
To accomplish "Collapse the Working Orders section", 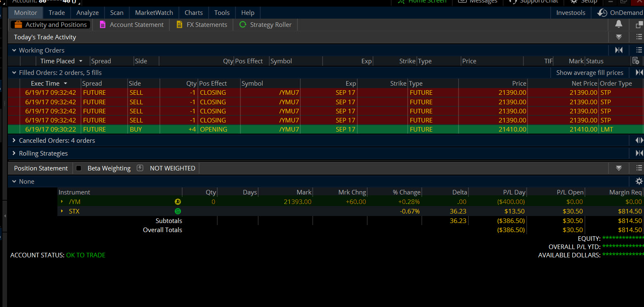I will click(x=14, y=50).
